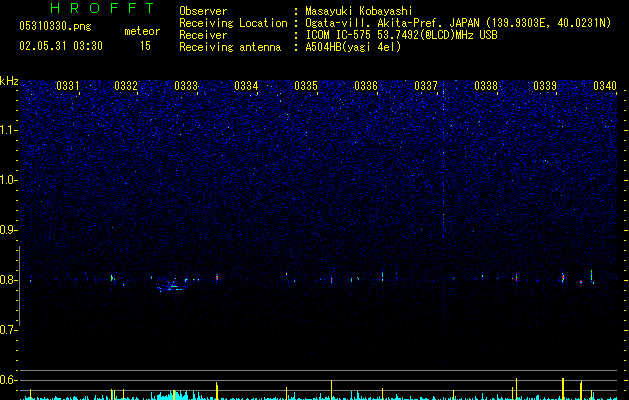Click the 0.8 kHz frequency label
629x400 pixels.
[9, 280]
